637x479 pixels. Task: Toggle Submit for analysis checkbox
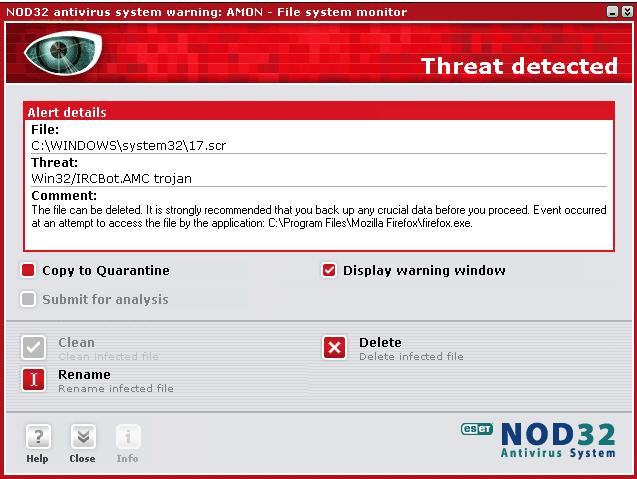pyautogui.click(x=28, y=299)
